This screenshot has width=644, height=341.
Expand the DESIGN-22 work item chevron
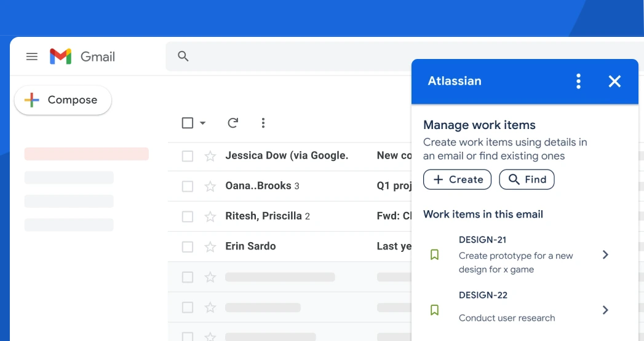click(605, 310)
